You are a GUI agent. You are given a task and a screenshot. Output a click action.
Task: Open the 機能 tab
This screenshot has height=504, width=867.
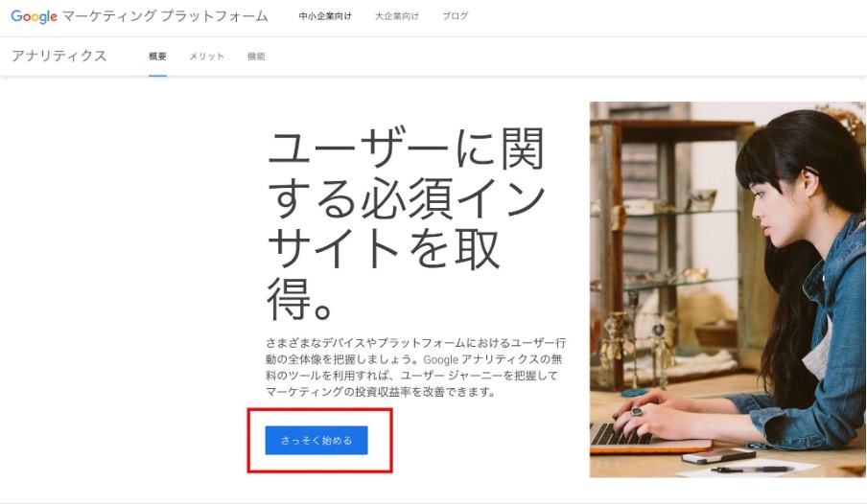point(256,57)
